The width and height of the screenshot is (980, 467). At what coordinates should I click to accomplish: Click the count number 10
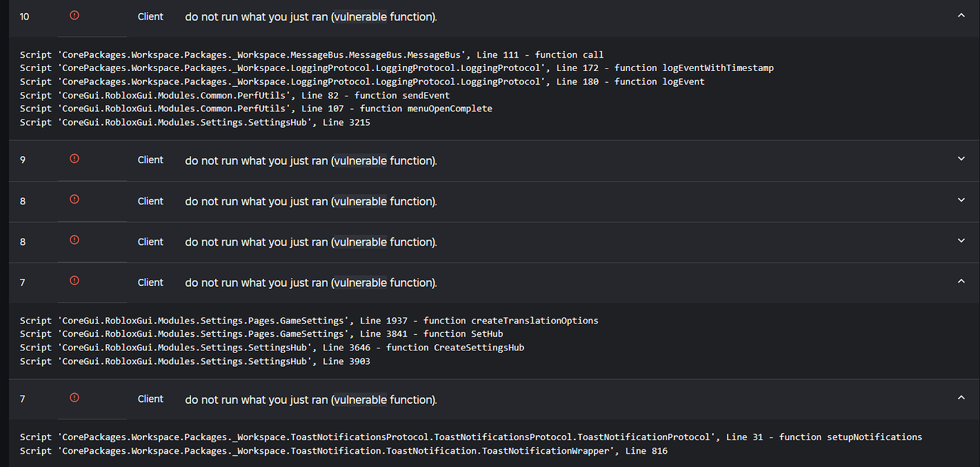pos(24,16)
